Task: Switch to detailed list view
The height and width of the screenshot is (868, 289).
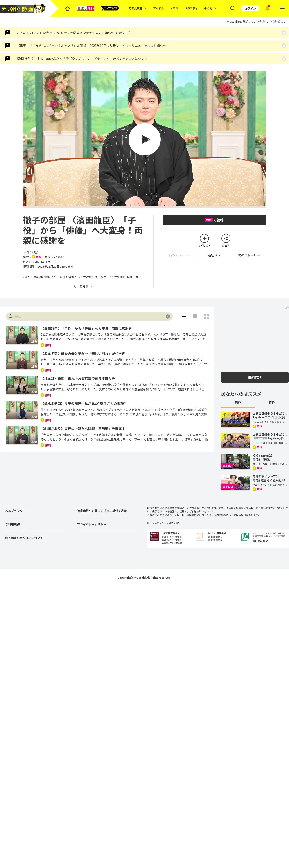Action: (184, 316)
